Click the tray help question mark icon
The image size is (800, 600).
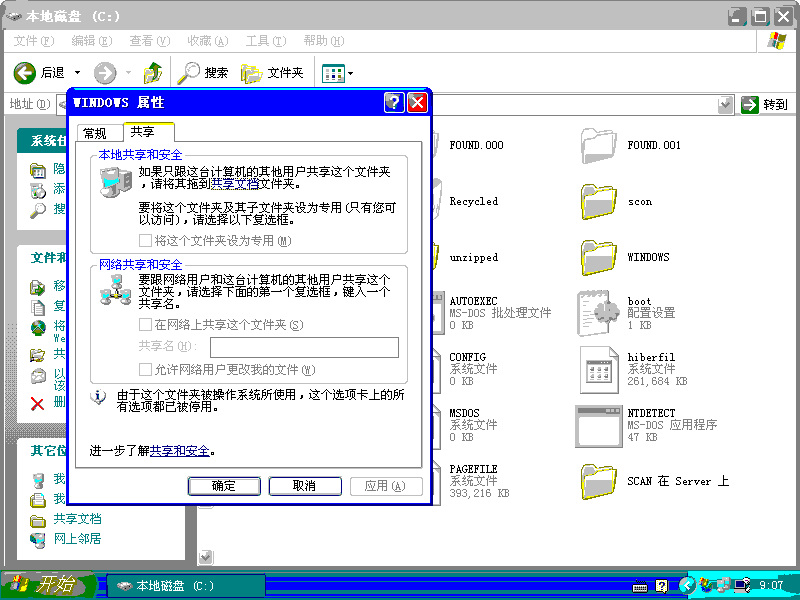click(x=661, y=585)
